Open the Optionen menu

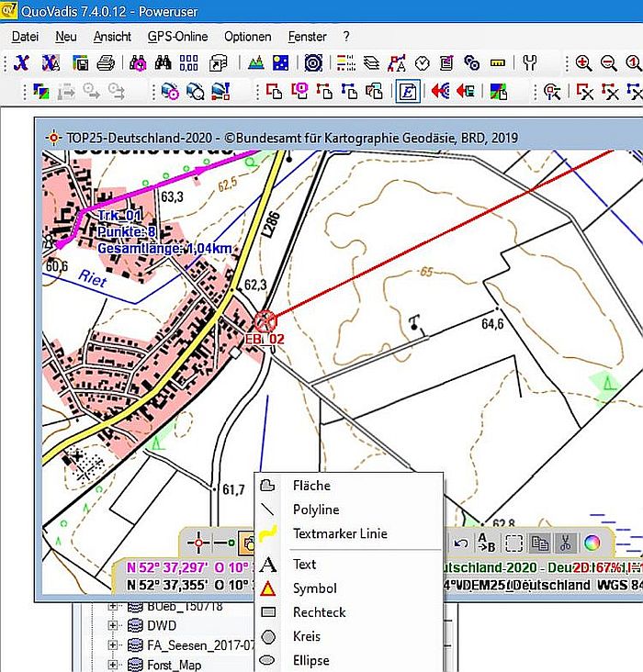247,37
